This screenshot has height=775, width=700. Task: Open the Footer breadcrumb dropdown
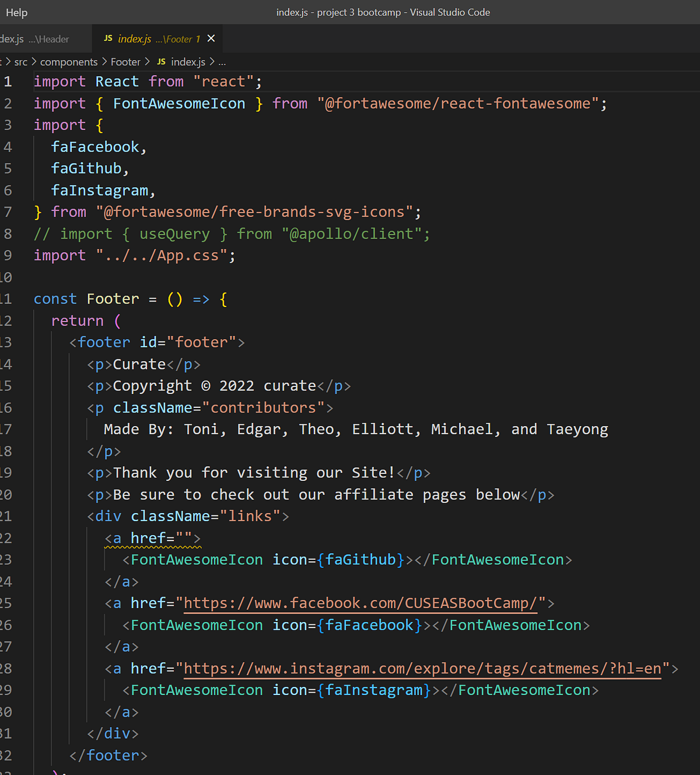[125, 61]
